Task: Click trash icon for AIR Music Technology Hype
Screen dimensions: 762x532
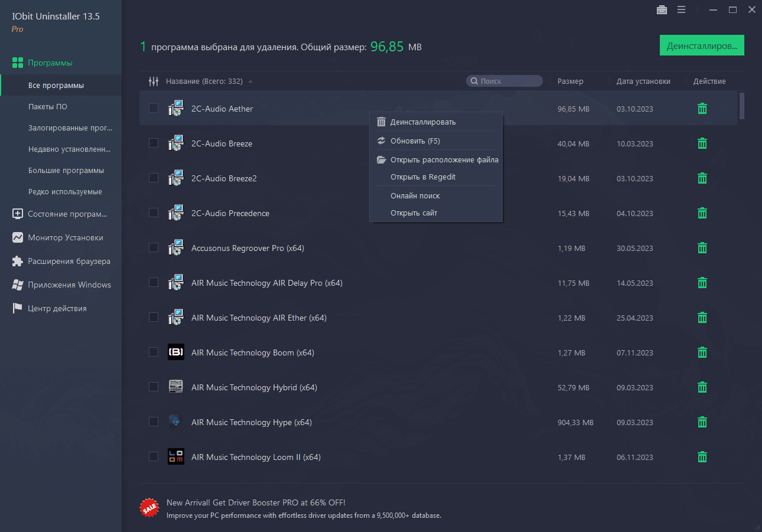Action: point(702,422)
